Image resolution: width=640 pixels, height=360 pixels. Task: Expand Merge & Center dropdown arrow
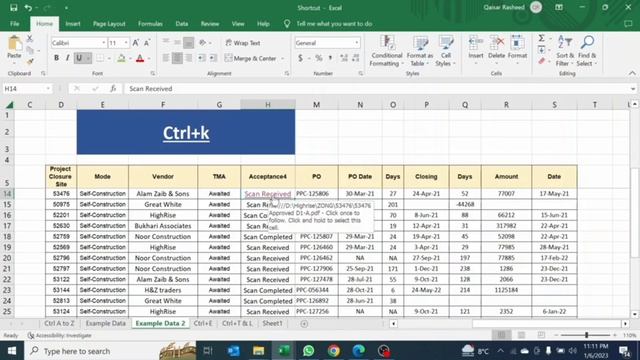click(282, 58)
